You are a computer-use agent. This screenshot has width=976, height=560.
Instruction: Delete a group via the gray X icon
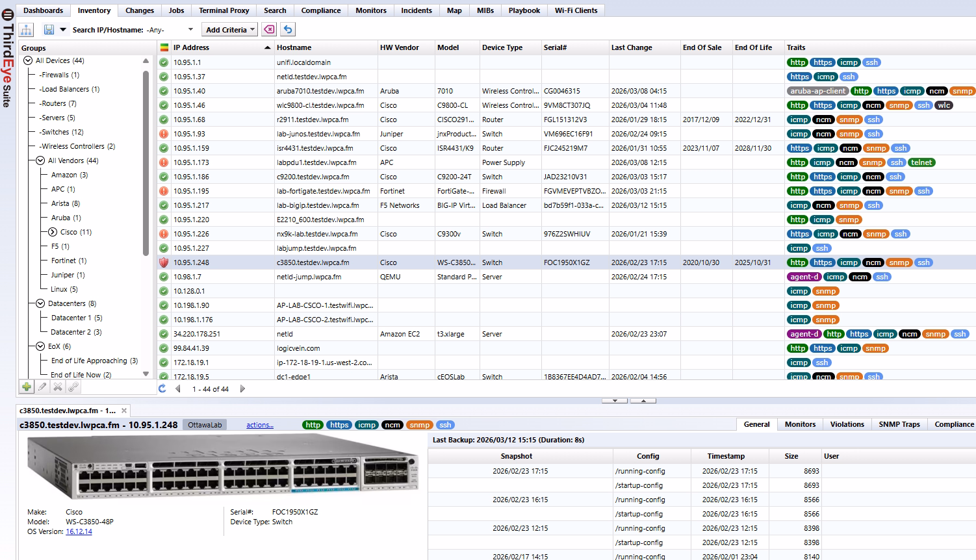click(x=57, y=386)
